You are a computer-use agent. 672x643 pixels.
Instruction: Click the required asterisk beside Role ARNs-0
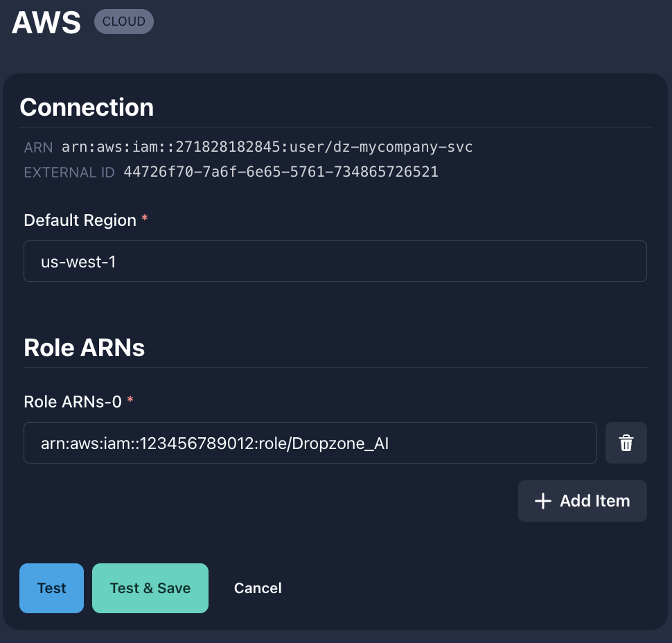130,401
